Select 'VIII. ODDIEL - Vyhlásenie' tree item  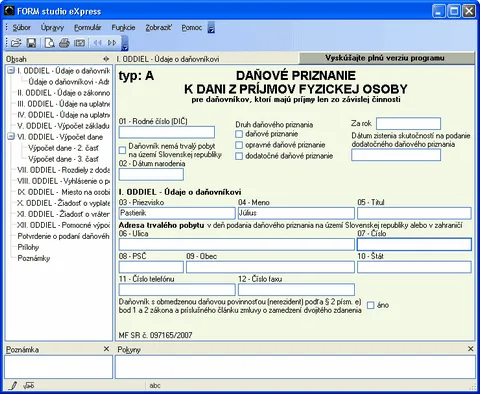click(x=64, y=181)
